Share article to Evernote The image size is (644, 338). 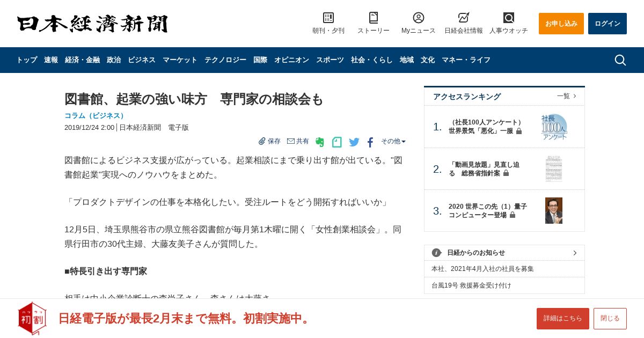click(x=320, y=142)
